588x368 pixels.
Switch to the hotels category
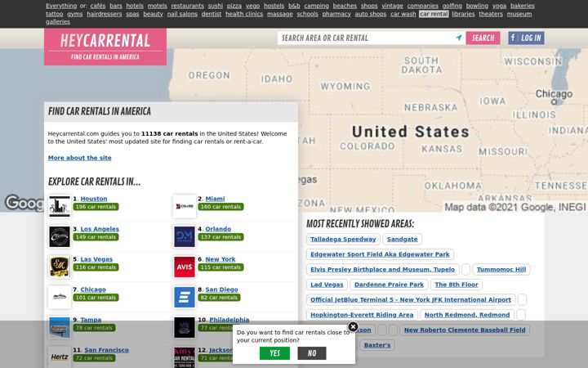(135, 6)
